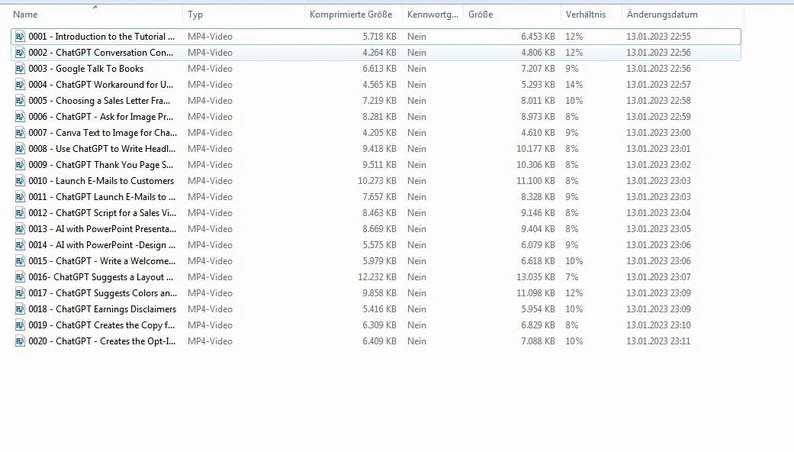The width and height of the screenshot is (794, 452).
Task: Select the file icon for 0005 Choosing a Sales Letter
Action: pos(19,100)
